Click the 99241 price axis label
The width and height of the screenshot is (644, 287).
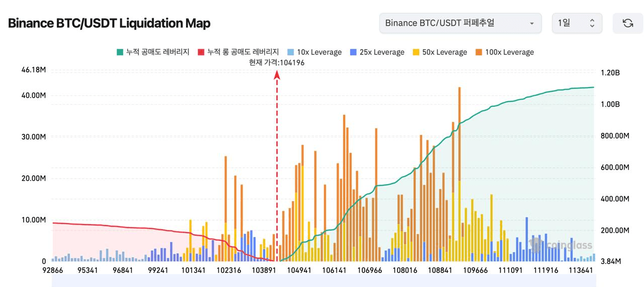click(158, 270)
